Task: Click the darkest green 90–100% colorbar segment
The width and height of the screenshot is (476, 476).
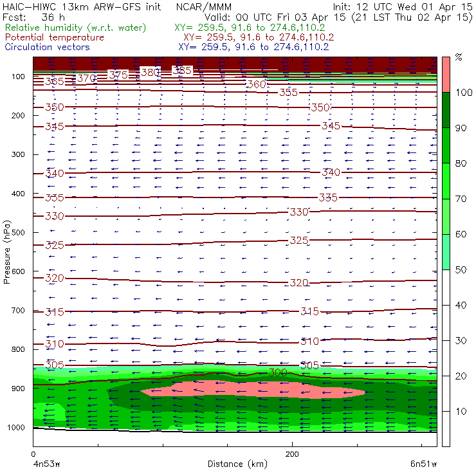Action: (x=446, y=110)
